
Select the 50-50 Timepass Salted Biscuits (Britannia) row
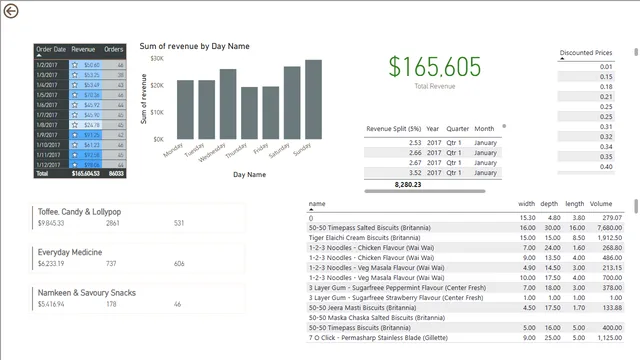[465, 228]
